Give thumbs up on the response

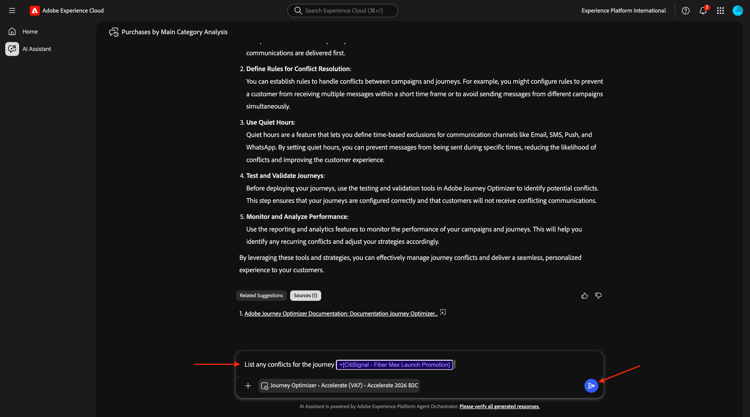585,296
